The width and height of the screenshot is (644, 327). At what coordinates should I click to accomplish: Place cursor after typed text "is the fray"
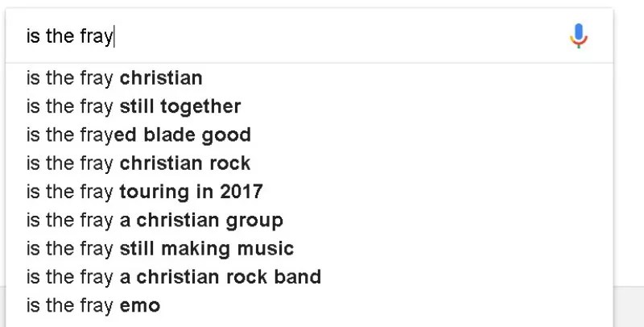point(114,36)
